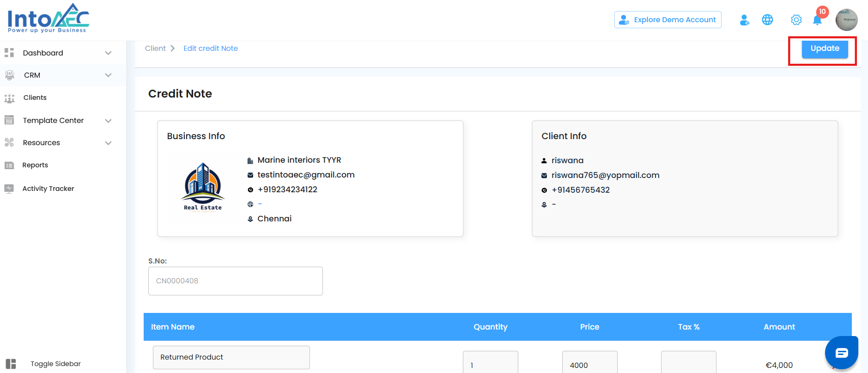Click the Price field showing 4000
The image size is (868, 373).
(x=589, y=364)
